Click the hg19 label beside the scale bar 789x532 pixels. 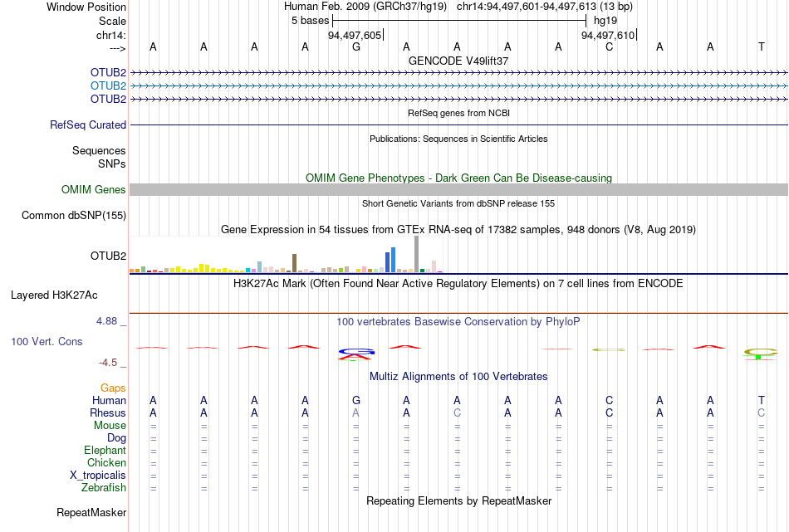click(x=605, y=21)
